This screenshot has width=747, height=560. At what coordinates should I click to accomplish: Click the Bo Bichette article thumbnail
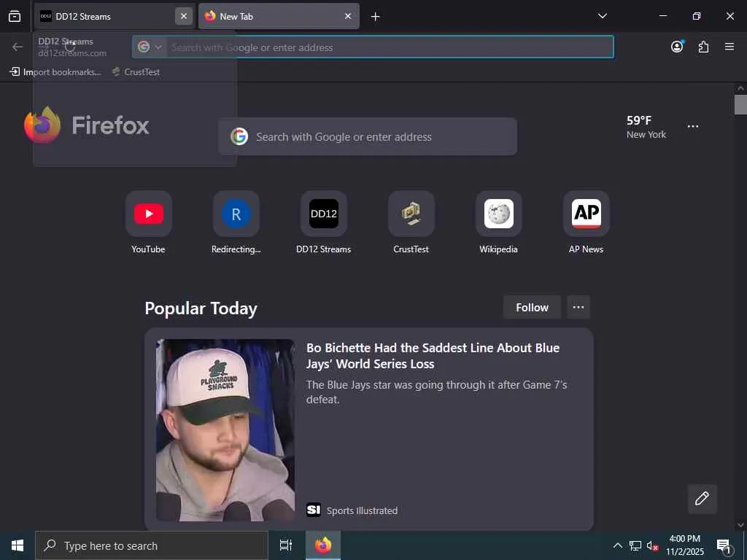pyautogui.click(x=225, y=430)
